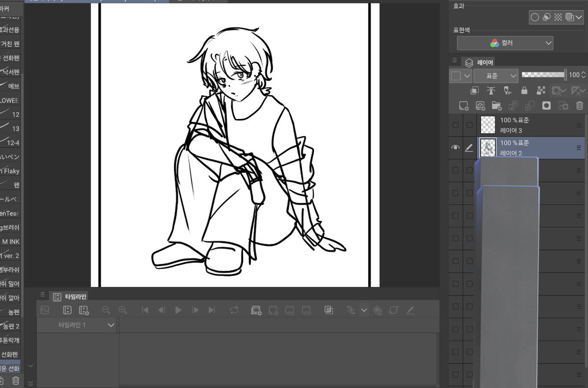The height and width of the screenshot is (388, 588).
Task: Click the new animation cel icon
Action: (x=273, y=310)
